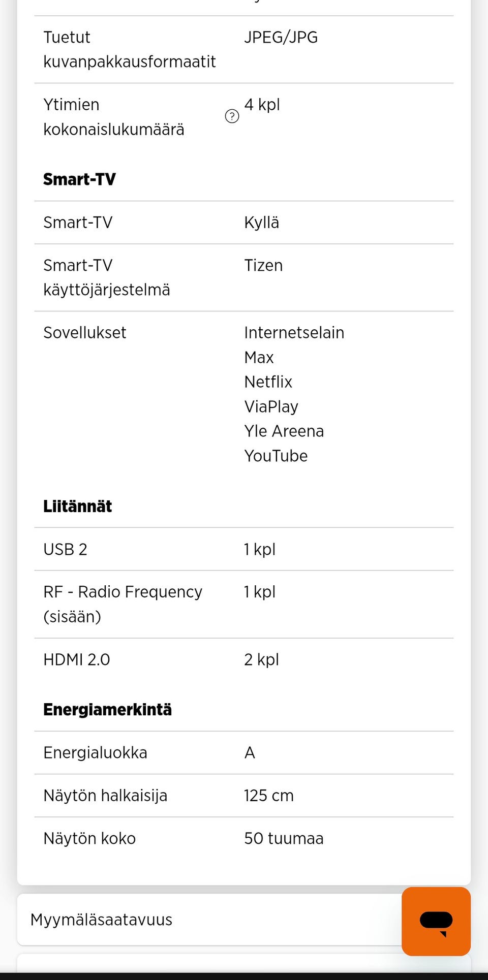Click the 125 cm diagonal value

(268, 796)
